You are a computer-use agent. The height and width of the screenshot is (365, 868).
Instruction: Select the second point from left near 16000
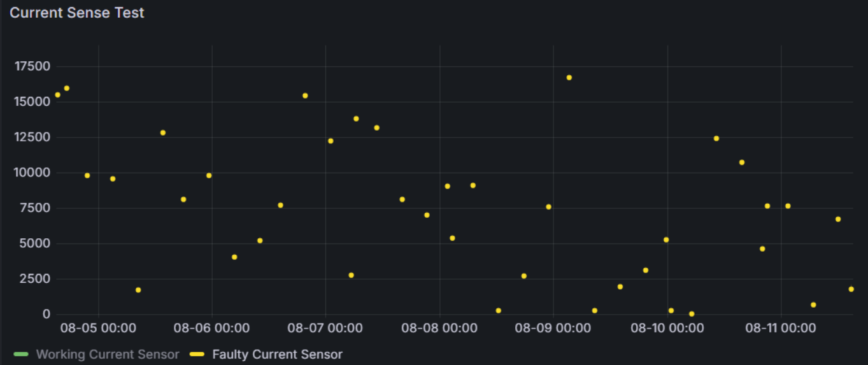click(67, 89)
